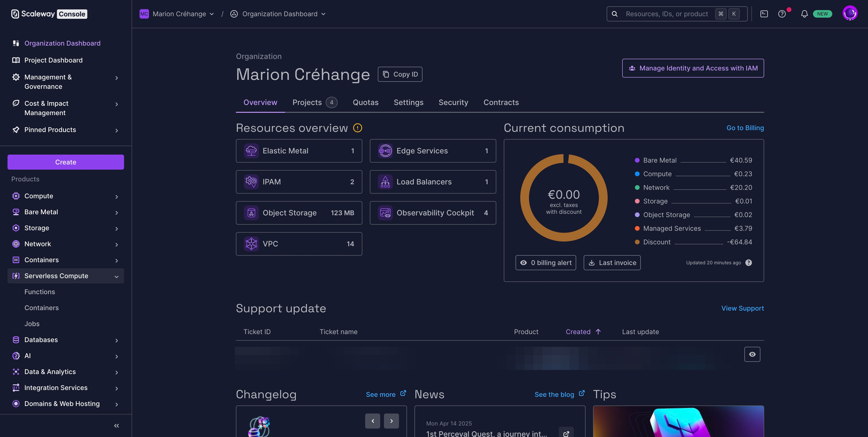The width and height of the screenshot is (868, 437).
Task: Sort tickets by Created column
Action: [x=583, y=332]
